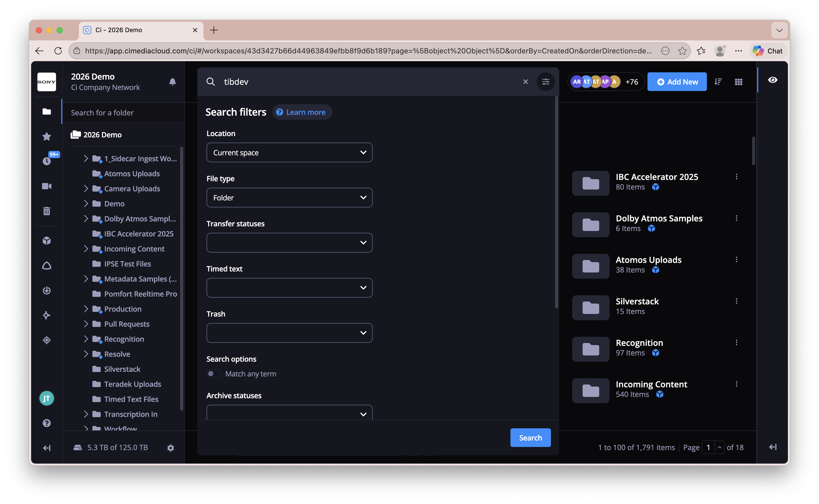Viewport: 819px width, 504px height.
Task: Click the target crosshair icon in left rail
Action: coord(47,340)
